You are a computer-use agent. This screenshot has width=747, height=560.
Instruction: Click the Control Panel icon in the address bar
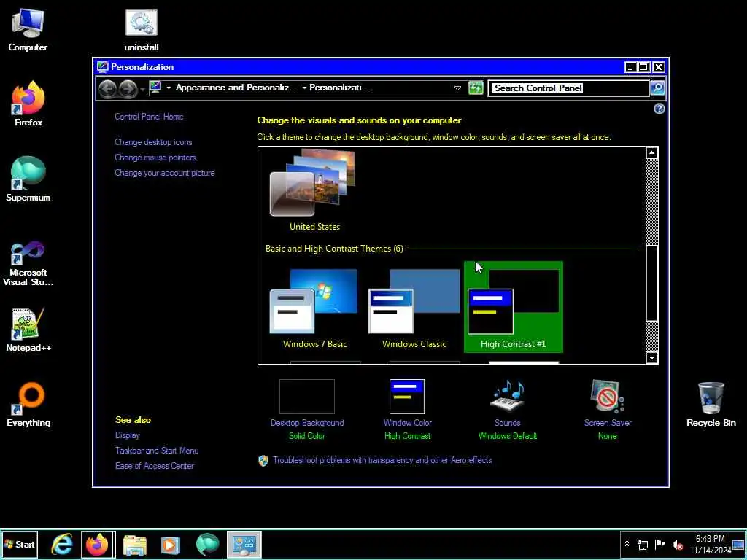click(155, 87)
